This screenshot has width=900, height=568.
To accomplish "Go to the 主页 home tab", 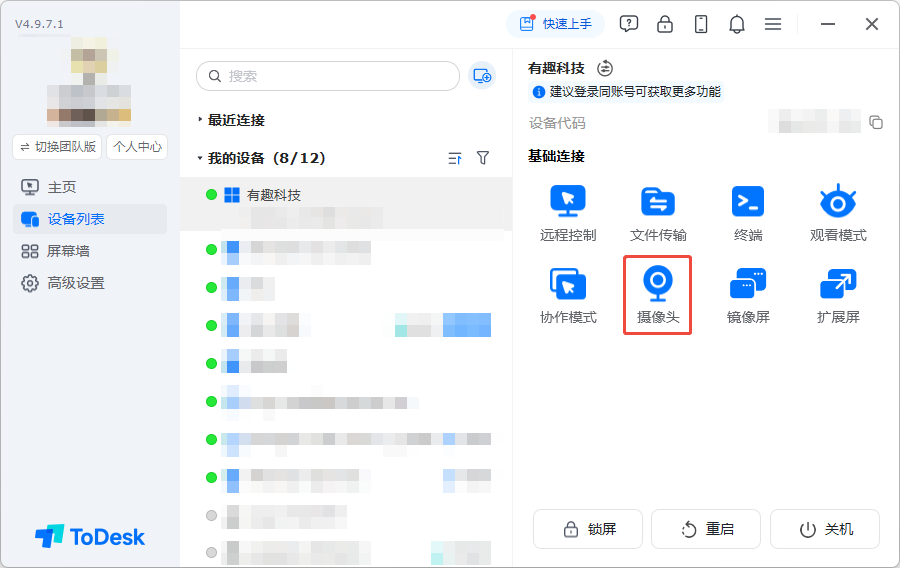I will (90, 187).
